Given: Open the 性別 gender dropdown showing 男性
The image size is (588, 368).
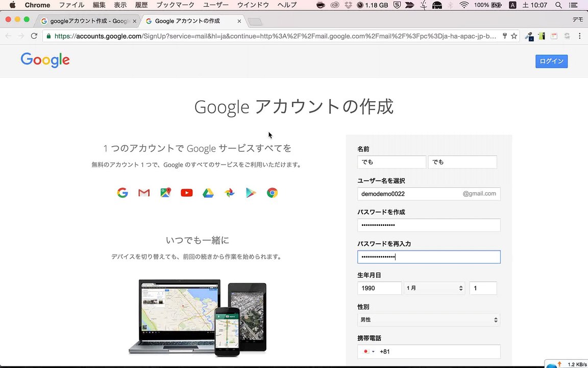Looking at the screenshot, I should (x=429, y=319).
